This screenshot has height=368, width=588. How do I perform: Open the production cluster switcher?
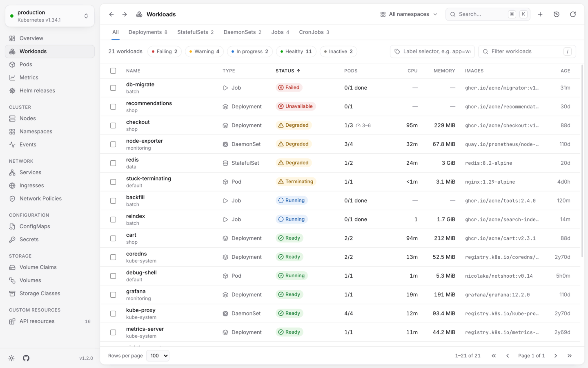[x=50, y=16]
